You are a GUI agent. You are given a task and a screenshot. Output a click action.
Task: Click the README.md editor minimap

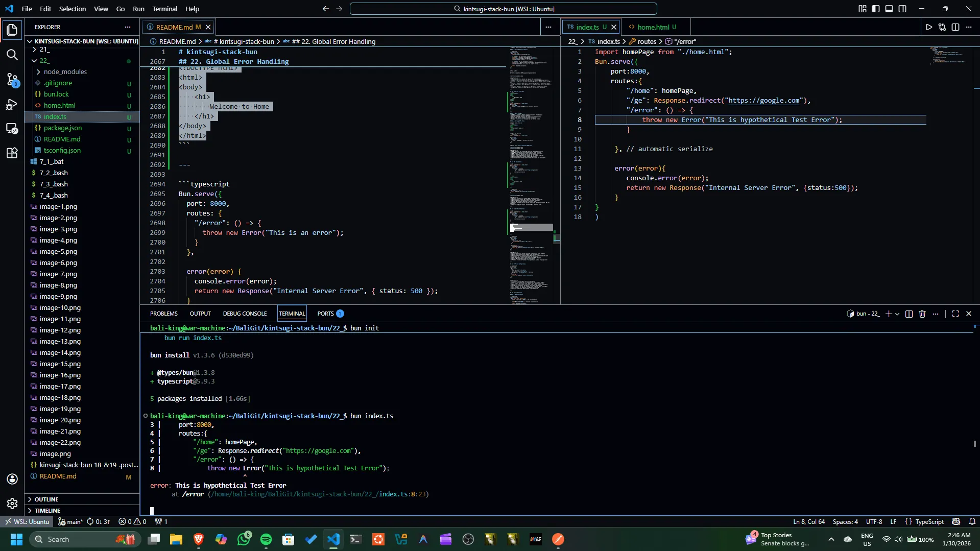point(531,153)
